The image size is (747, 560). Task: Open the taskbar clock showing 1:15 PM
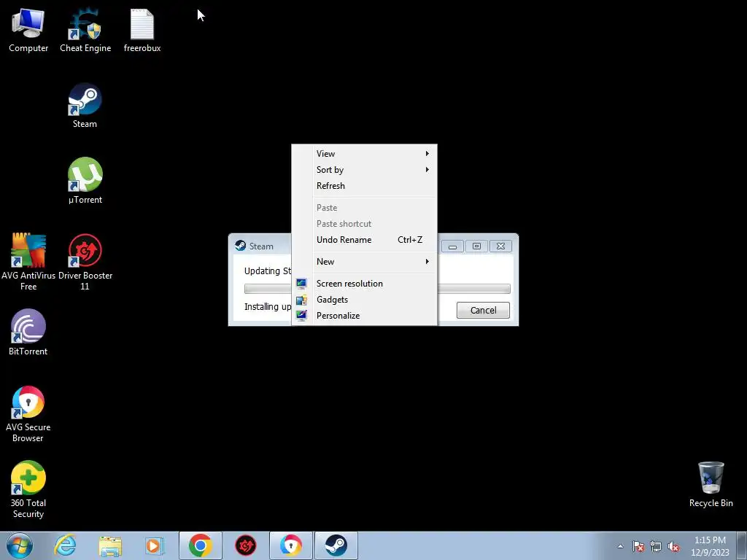tap(710, 545)
